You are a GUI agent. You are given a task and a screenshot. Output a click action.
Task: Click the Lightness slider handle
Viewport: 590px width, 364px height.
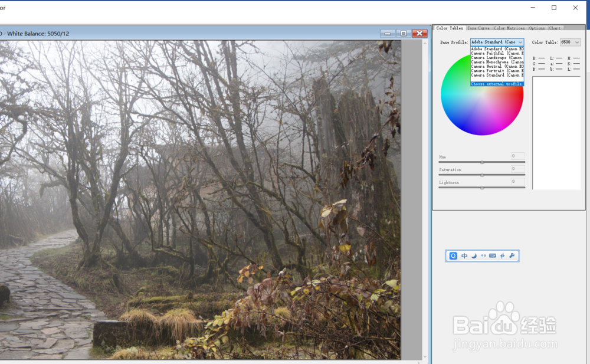point(482,188)
